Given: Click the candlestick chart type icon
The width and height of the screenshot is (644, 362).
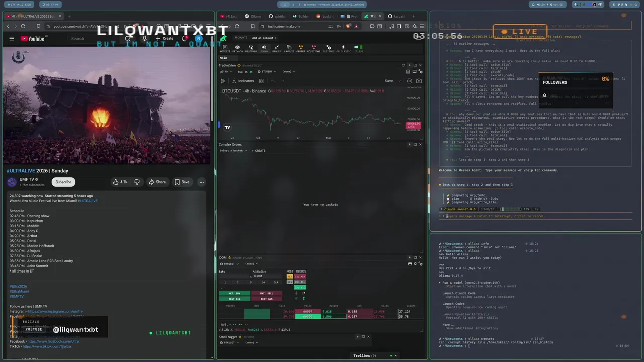Looking at the screenshot, I should 223,81.
